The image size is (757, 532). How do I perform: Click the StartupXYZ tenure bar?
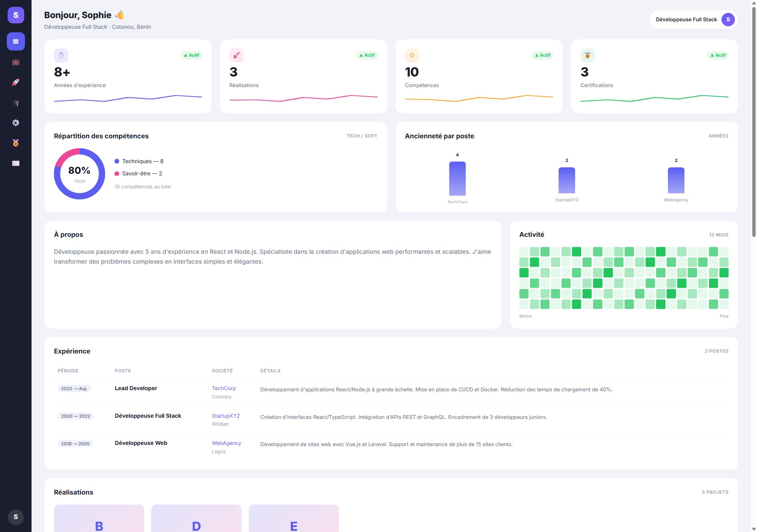click(x=567, y=180)
